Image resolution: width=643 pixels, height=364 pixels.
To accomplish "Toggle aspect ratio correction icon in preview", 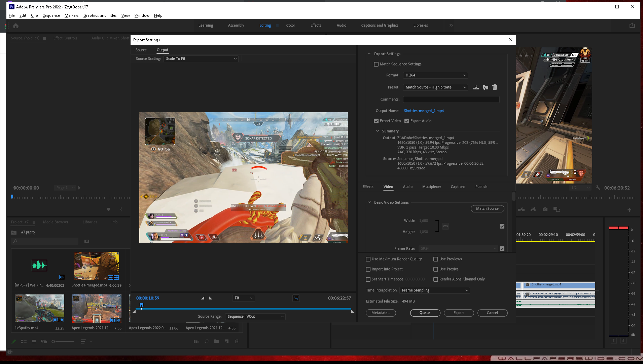I will pyautogui.click(x=296, y=298).
